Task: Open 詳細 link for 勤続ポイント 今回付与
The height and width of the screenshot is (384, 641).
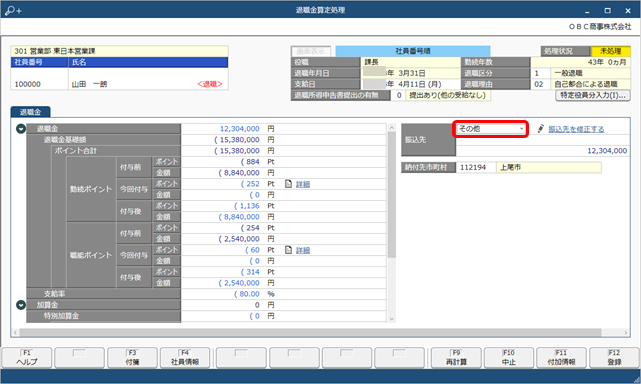Action: (303, 184)
